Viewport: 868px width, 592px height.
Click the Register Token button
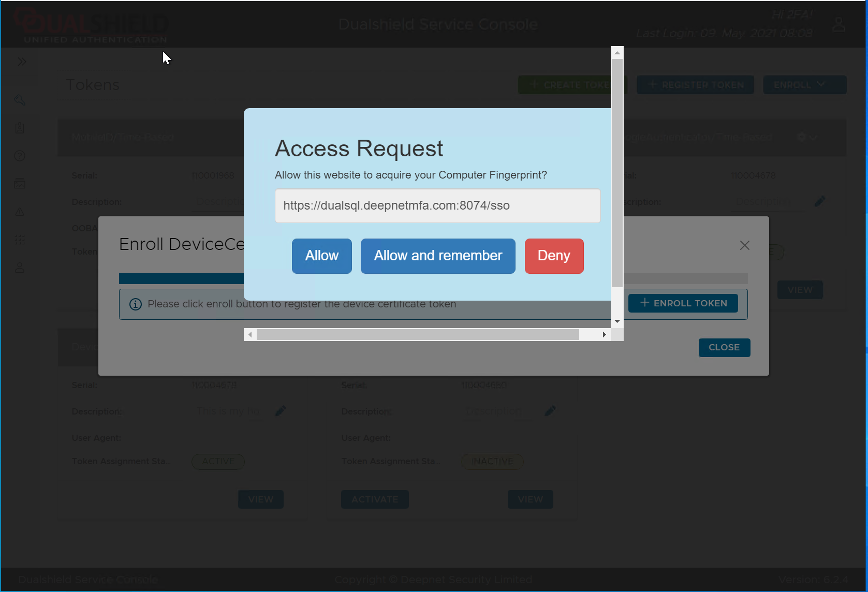[695, 85]
